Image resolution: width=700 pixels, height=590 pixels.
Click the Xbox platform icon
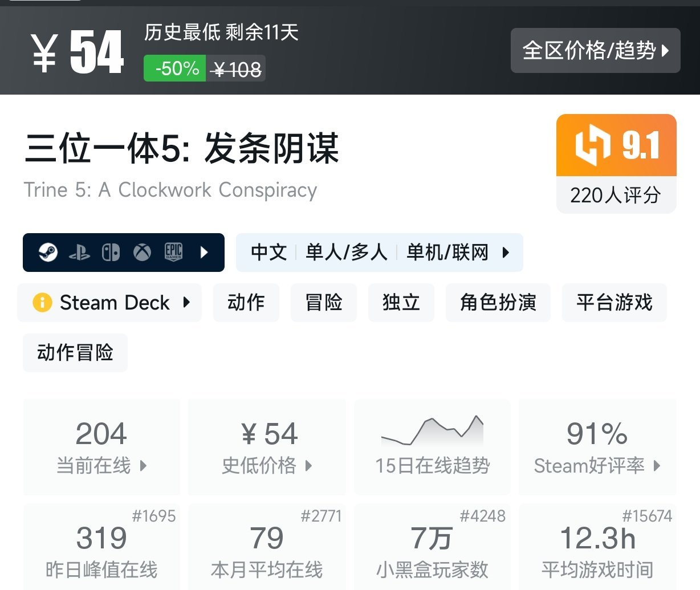click(x=142, y=252)
